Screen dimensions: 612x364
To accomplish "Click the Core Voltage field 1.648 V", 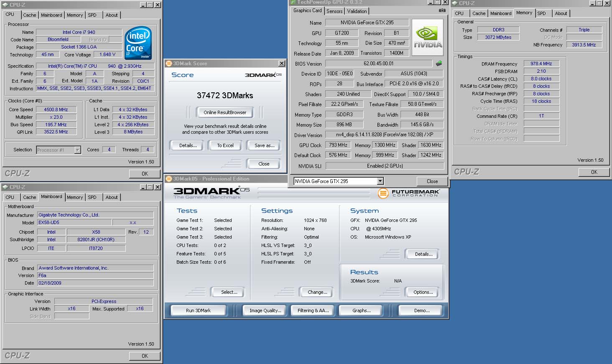I will click(x=107, y=54).
